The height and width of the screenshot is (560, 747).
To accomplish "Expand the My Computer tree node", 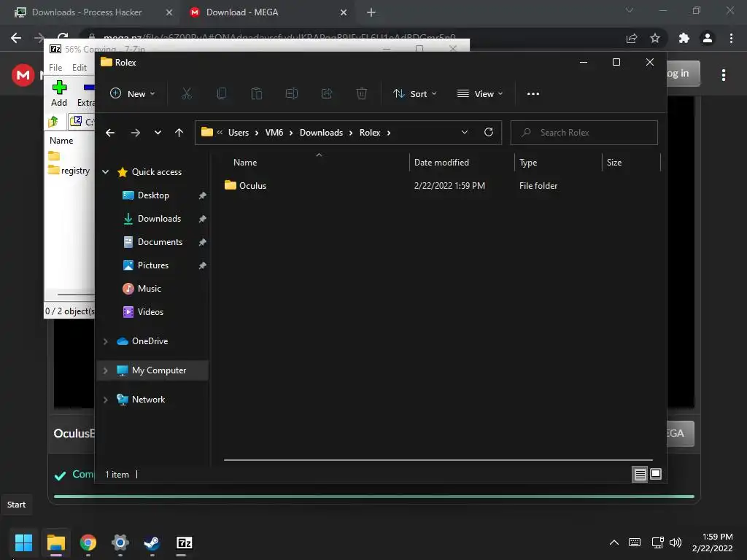I will coord(106,370).
